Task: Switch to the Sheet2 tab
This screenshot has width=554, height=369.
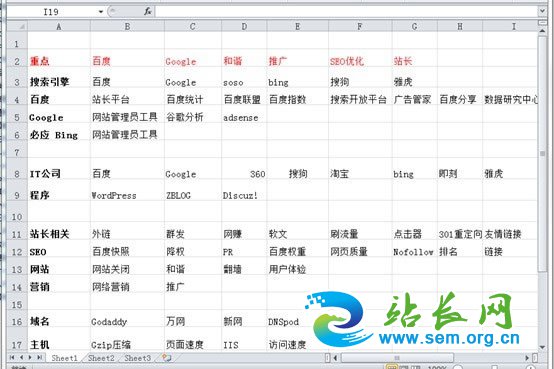Action: pos(101,358)
